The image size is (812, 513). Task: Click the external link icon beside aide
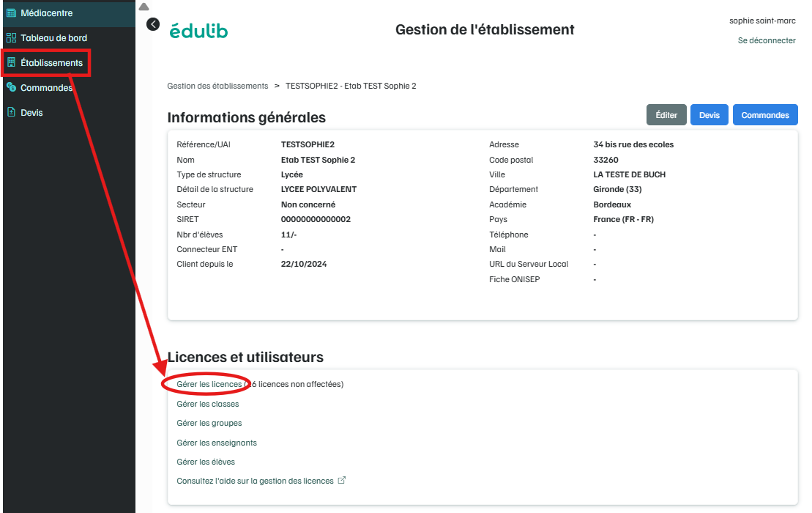pyautogui.click(x=341, y=481)
